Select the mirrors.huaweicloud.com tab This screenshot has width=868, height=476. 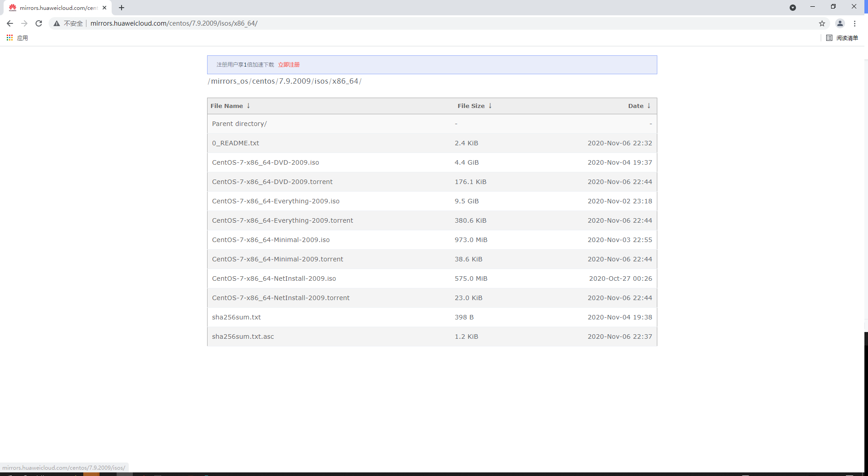(x=58, y=8)
